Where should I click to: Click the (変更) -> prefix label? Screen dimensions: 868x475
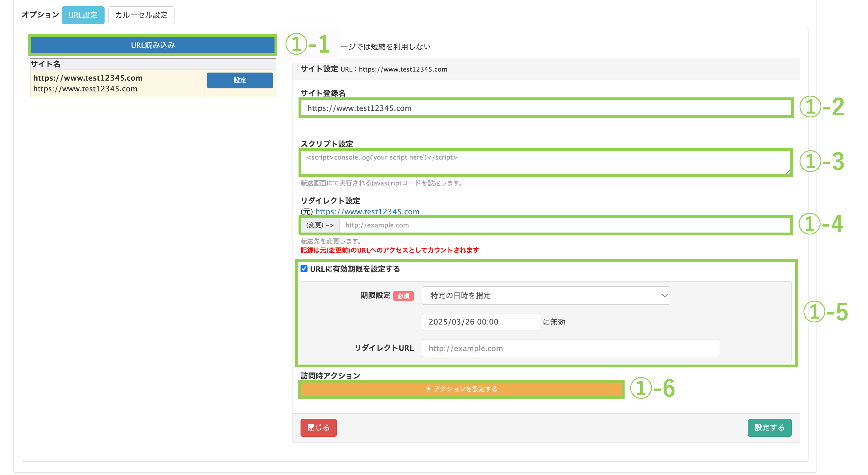[x=320, y=225]
